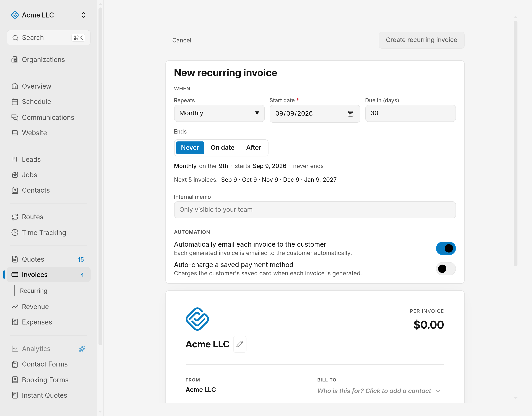Screen dimensions: 532x416
Task: Select the On date ends option
Action: (222, 147)
